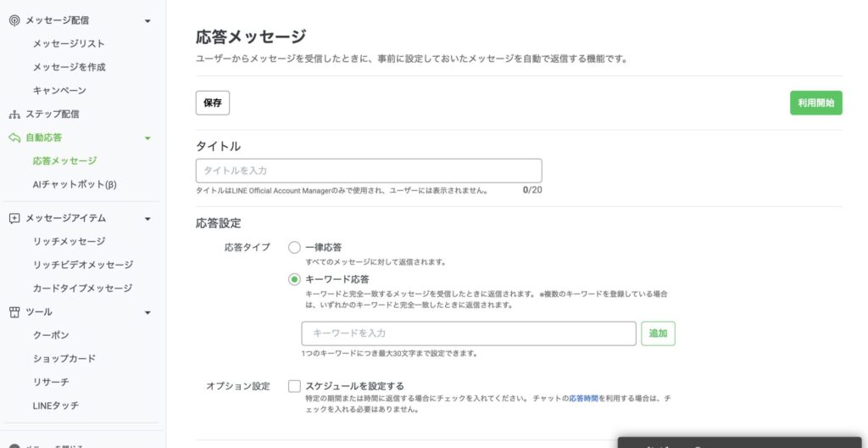Click the ステップ配信 hierarchy icon
This screenshot has width=868, height=448.
[x=14, y=114]
